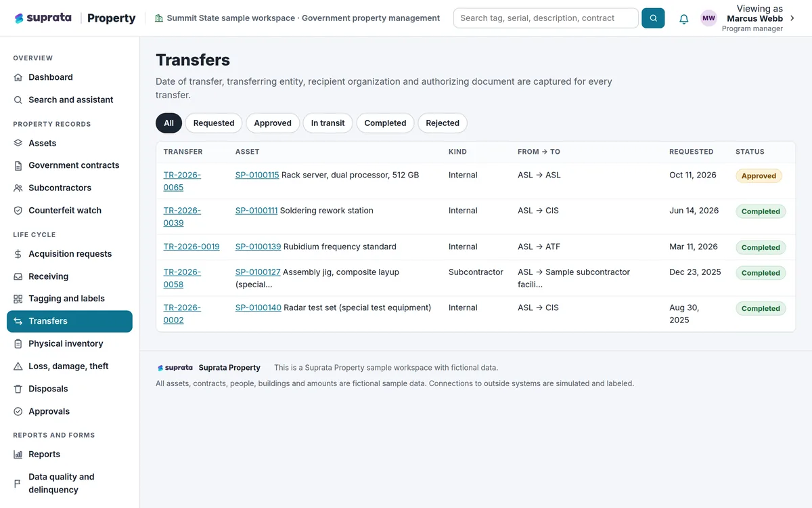This screenshot has width=812, height=508.
Task: Click the Transfers arrows icon
Action: click(18, 321)
